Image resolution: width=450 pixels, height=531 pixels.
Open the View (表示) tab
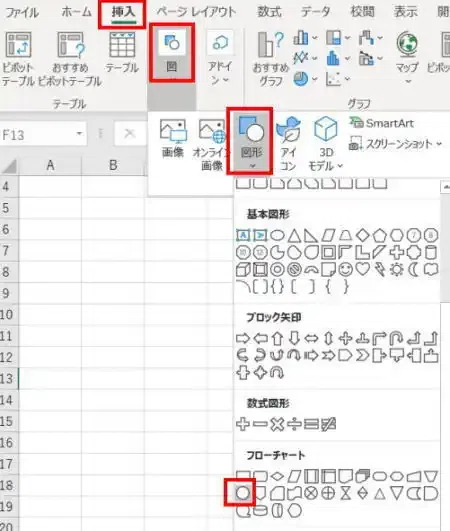point(405,12)
